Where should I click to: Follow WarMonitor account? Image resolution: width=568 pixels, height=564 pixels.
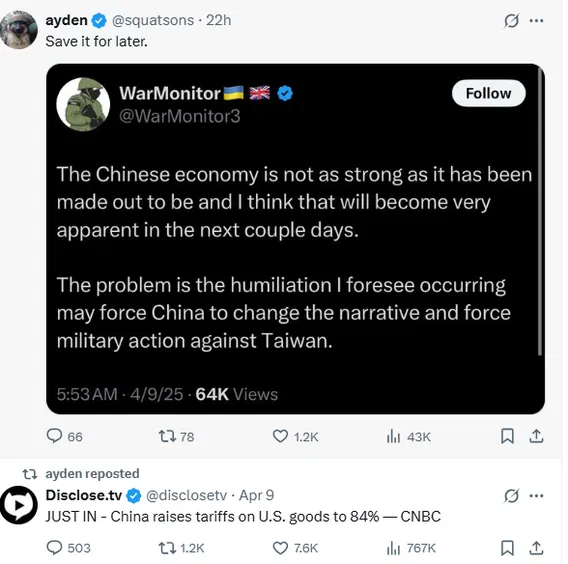coord(488,93)
